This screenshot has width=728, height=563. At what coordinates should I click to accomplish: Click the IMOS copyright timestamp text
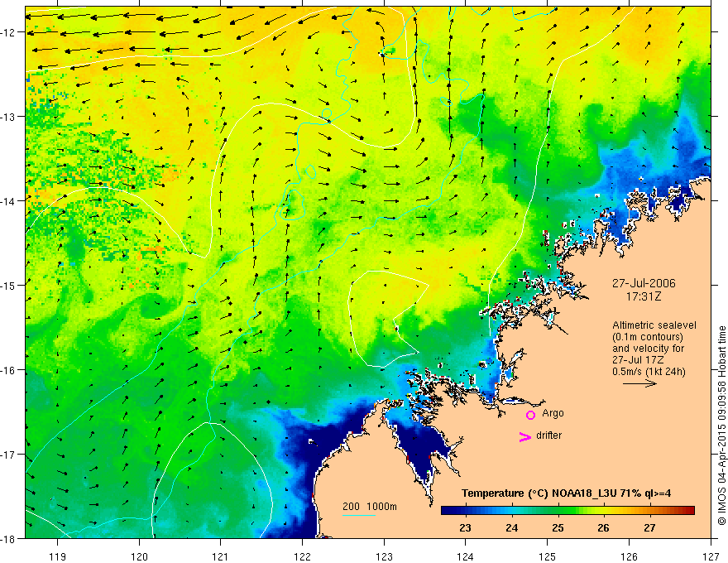tap(722, 426)
